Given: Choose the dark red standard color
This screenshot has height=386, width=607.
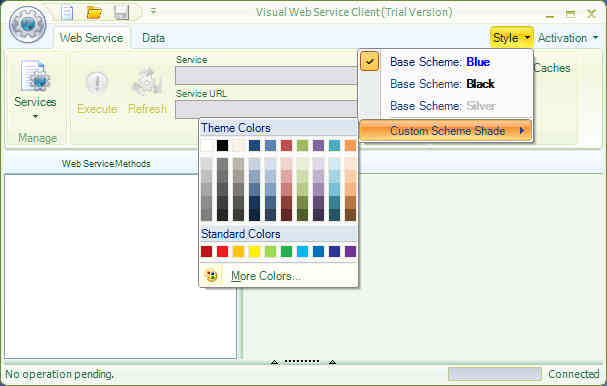Looking at the screenshot, I should tap(207, 252).
